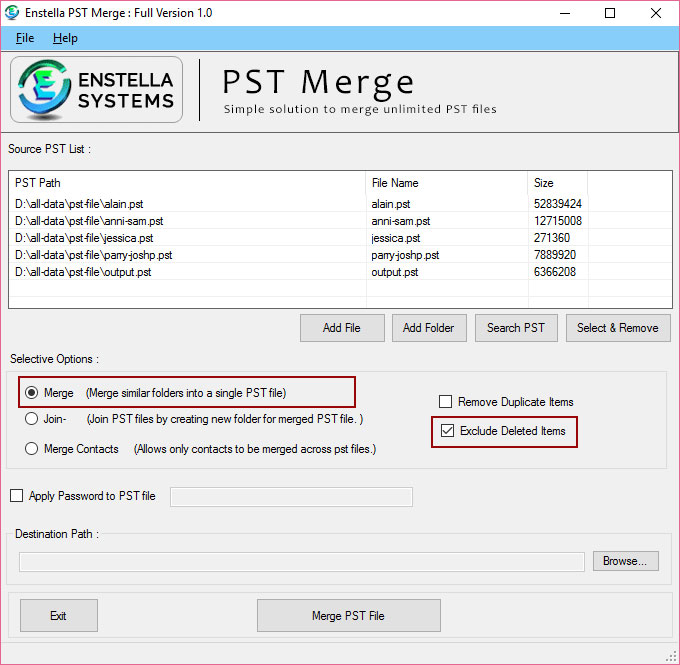Browse for a destination path
This screenshot has height=665, width=680.
(625, 561)
